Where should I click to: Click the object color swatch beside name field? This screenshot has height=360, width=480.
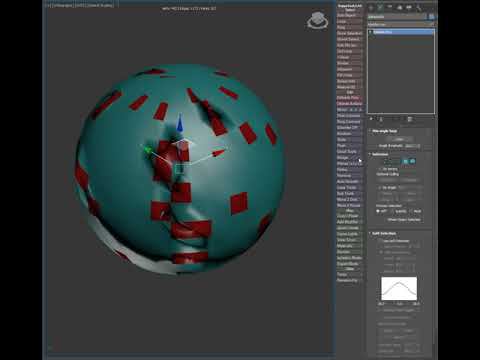[431, 17]
